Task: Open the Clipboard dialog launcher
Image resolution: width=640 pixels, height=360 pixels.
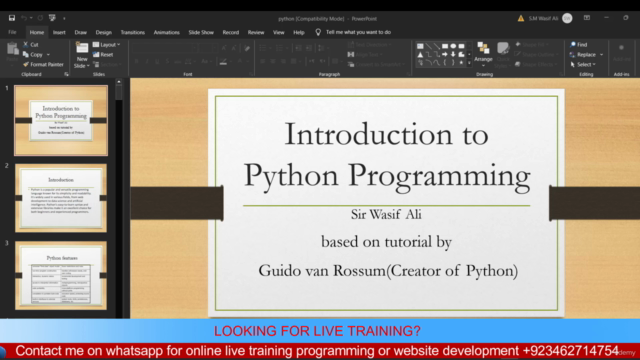Action: pyautogui.click(x=67, y=74)
